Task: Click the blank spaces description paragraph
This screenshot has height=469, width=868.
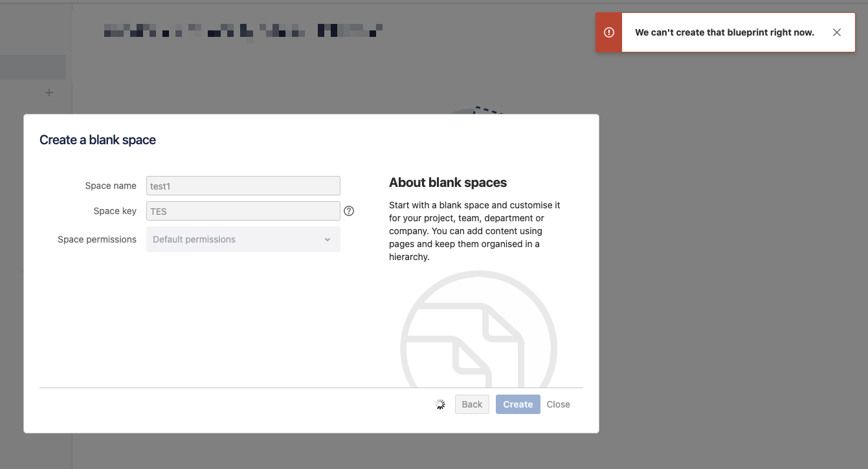Action: 474,231
